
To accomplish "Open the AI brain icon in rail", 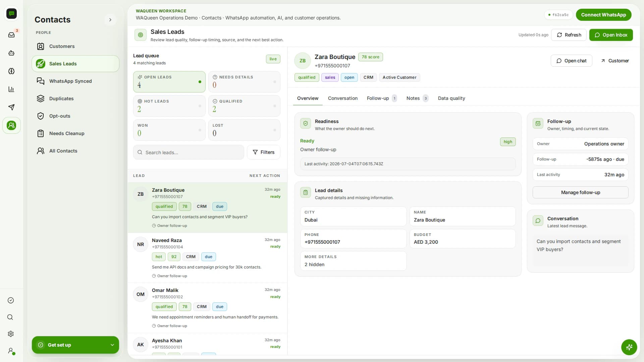I will [11, 71].
